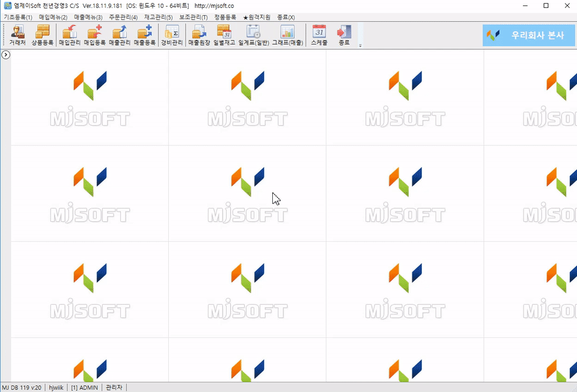The height and width of the screenshot is (392, 577).
Task: Open 그래프(매출) sales graph icon
Action: coord(287,35)
